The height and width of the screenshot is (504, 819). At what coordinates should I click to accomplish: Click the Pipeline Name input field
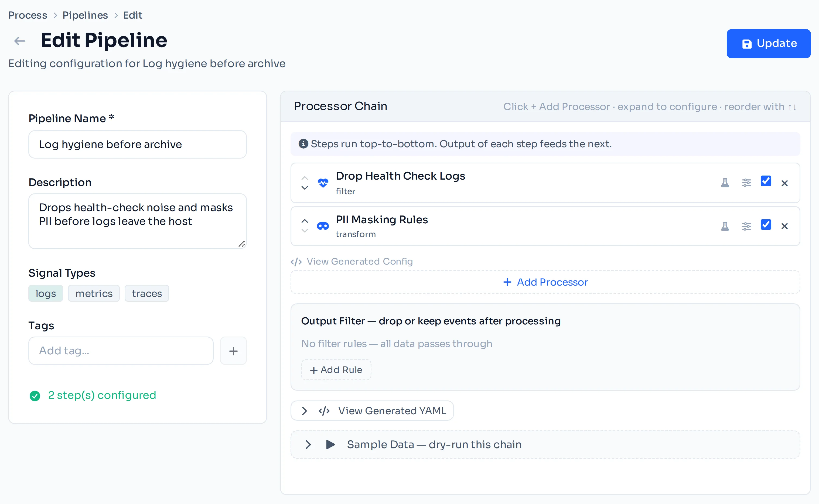tap(137, 145)
